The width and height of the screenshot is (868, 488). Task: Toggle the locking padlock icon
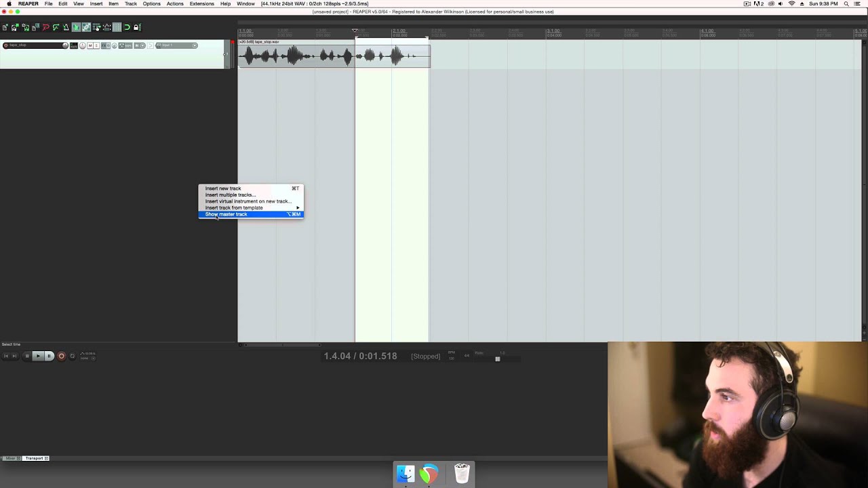(x=137, y=27)
